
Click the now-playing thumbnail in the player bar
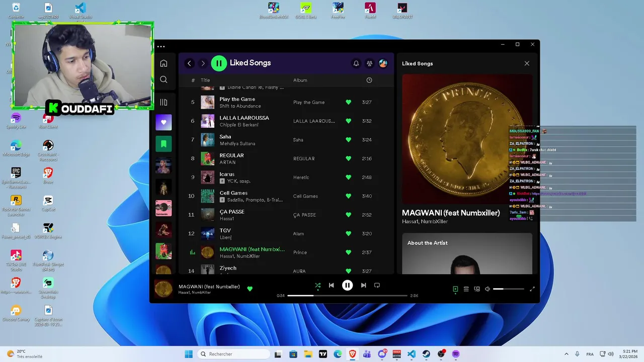pos(163,289)
